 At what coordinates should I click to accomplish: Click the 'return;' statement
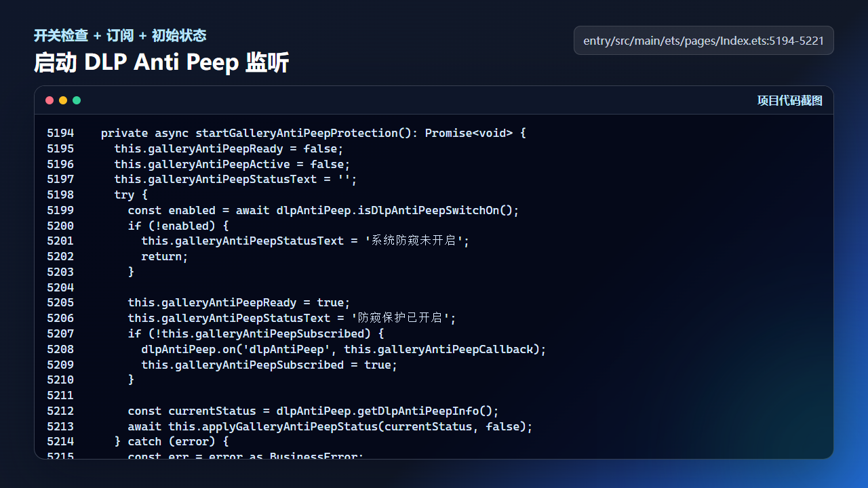(165, 256)
